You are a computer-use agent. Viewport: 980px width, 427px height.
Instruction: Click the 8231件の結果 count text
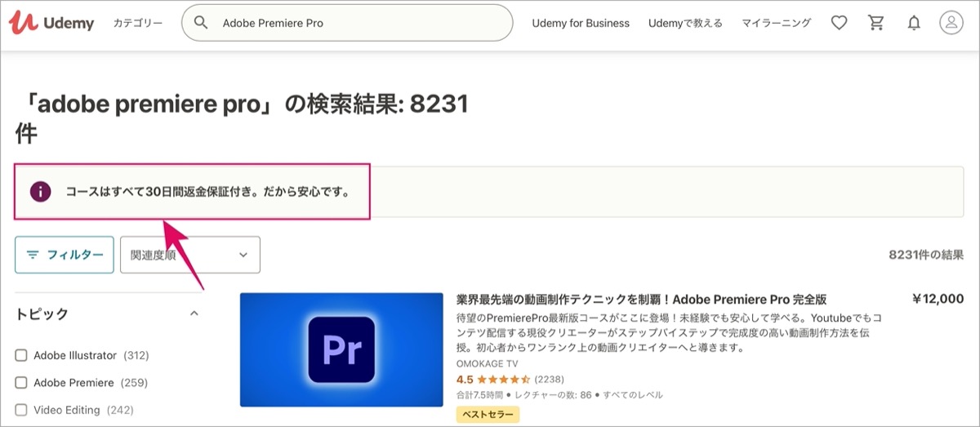(926, 255)
